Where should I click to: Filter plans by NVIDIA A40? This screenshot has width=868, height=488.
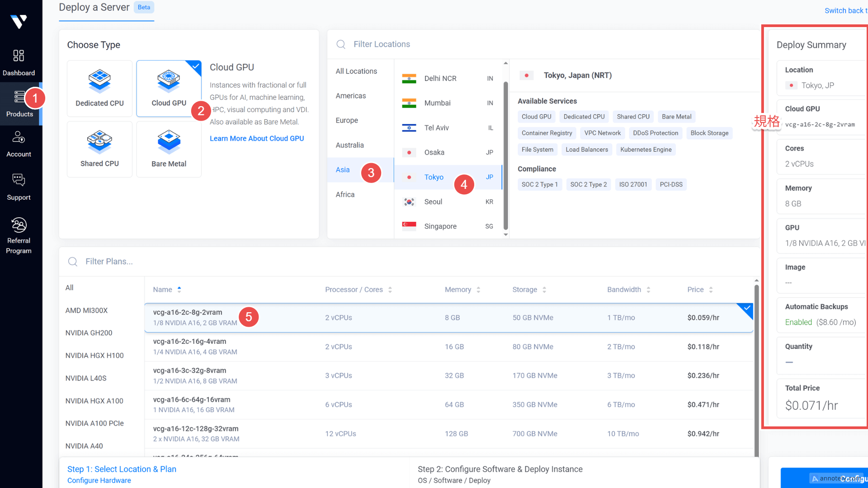[84, 446]
